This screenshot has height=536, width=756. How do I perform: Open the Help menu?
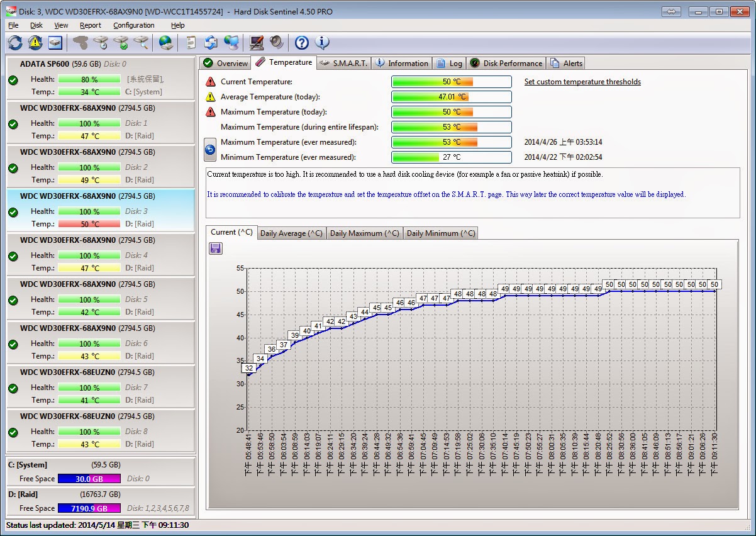pyautogui.click(x=178, y=25)
